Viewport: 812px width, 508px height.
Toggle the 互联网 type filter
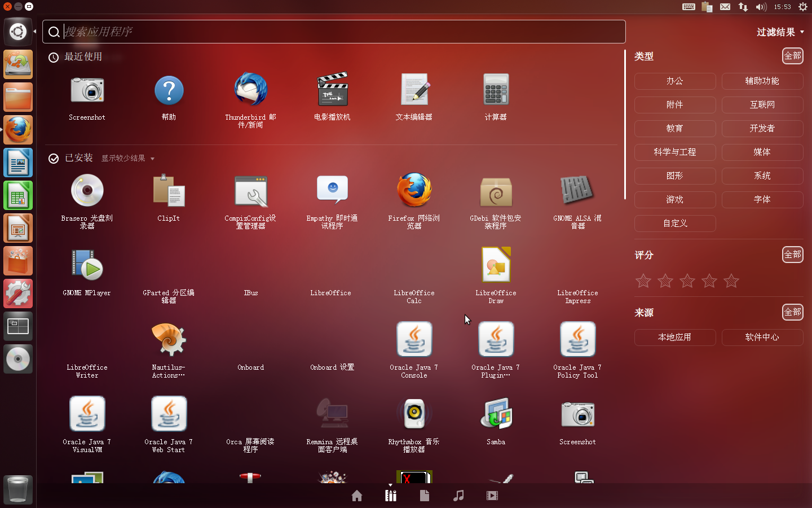click(762, 105)
